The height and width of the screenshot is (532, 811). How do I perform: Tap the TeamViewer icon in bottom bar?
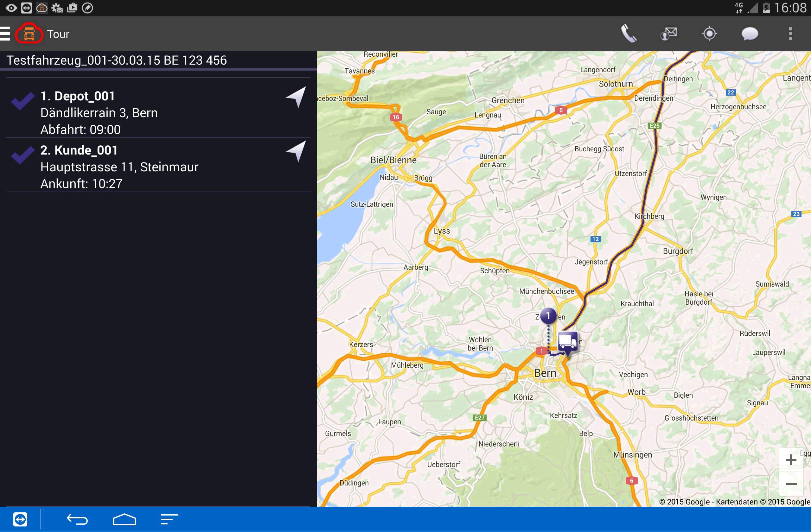[x=20, y=519]
